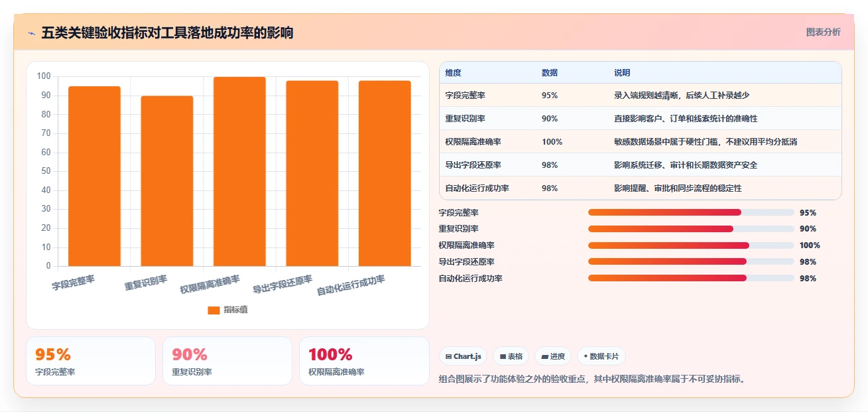Click the 权限隔离准确率 x-axis label
This screenshot has height=412, width=868.
coord(210,285)
